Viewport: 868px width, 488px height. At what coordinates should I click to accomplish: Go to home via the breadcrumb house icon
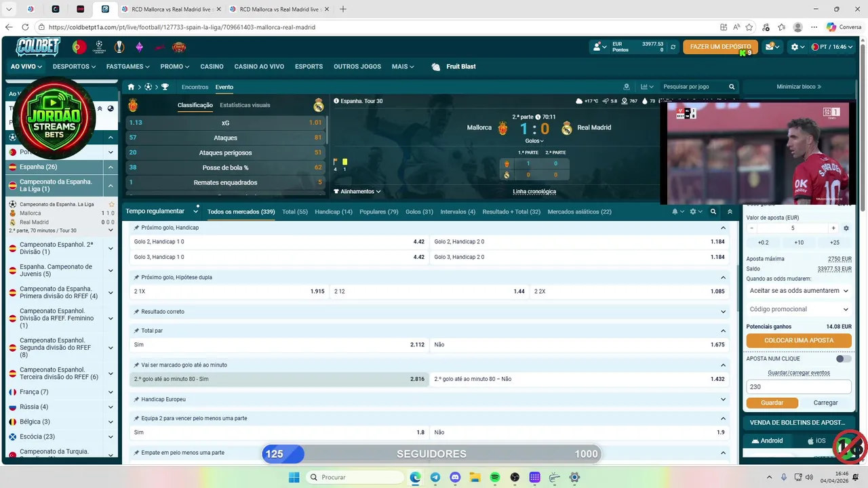pos(132,87)
